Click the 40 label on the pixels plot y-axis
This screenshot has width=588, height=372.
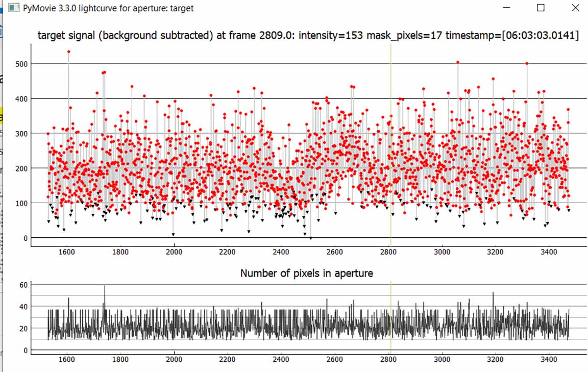click(23, 307)
